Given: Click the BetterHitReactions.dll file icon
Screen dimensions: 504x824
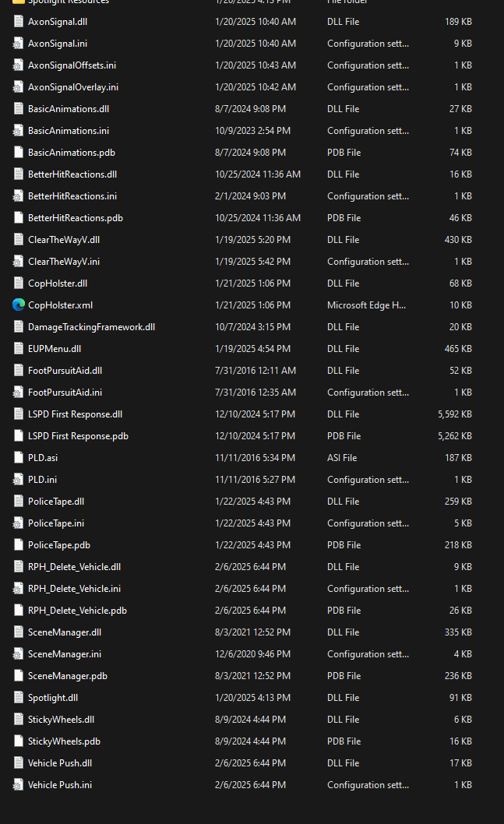Looking at the screenshot, I should click(19, 174).
